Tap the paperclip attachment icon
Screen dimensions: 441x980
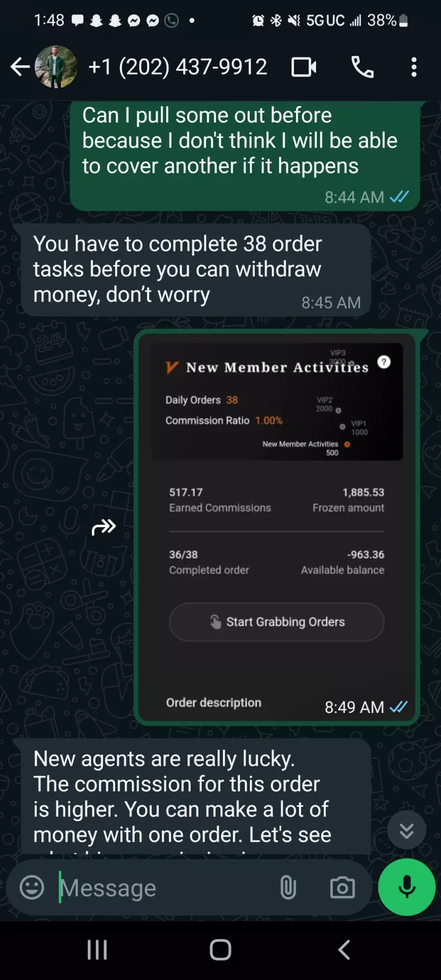pos(288,887)
